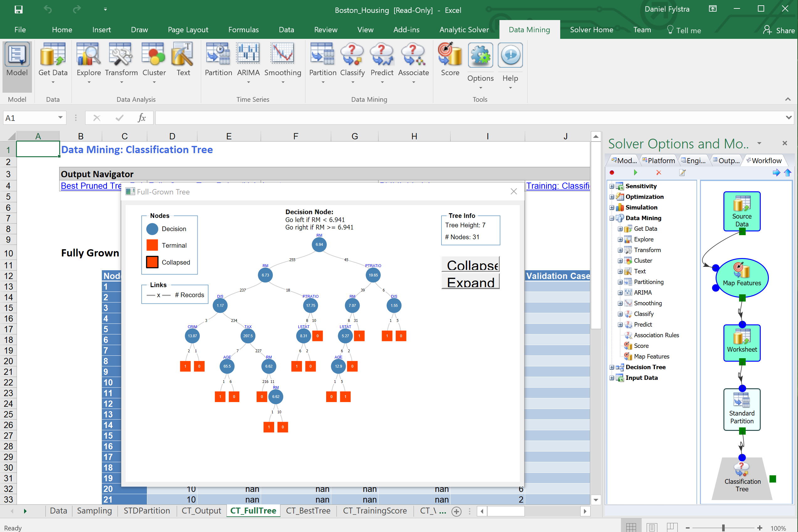
Task: Expand the Sensitivity tree node
Action: coord(612,186)
